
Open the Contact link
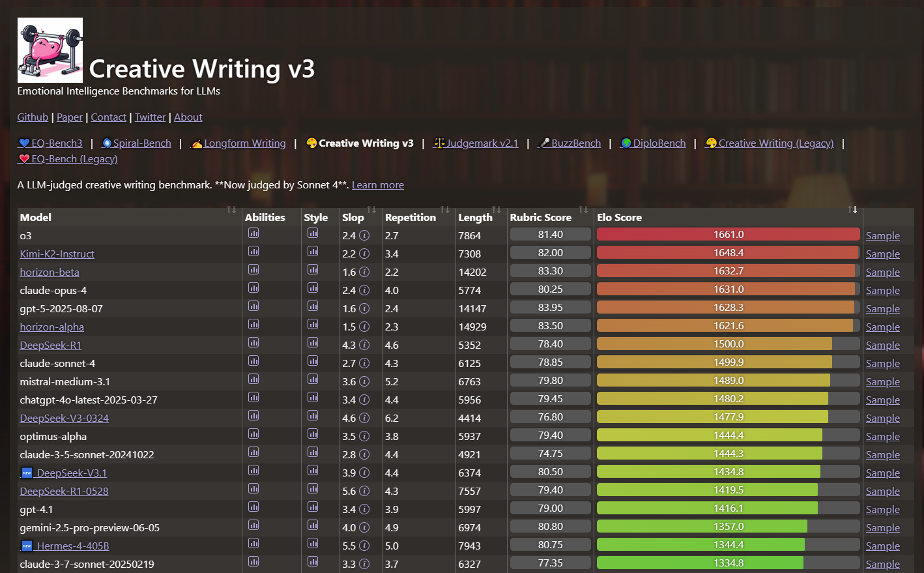(x=109, y=117)
